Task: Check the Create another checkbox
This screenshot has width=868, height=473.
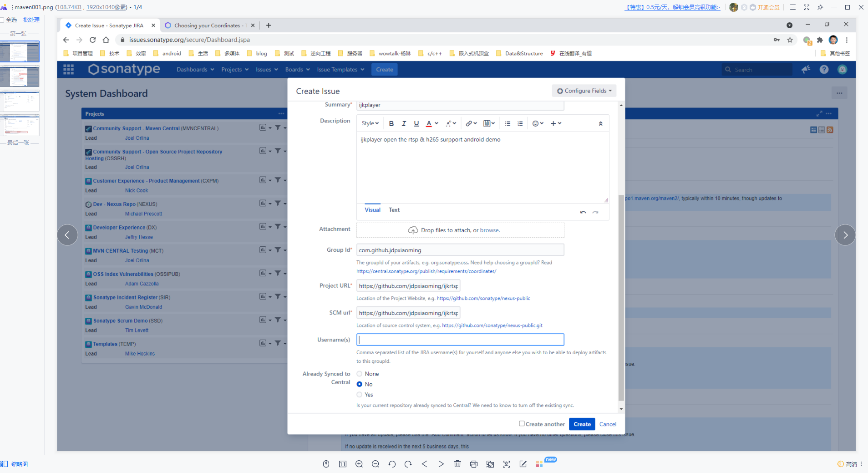Action: pyautogui.click(x=522, y=423)
